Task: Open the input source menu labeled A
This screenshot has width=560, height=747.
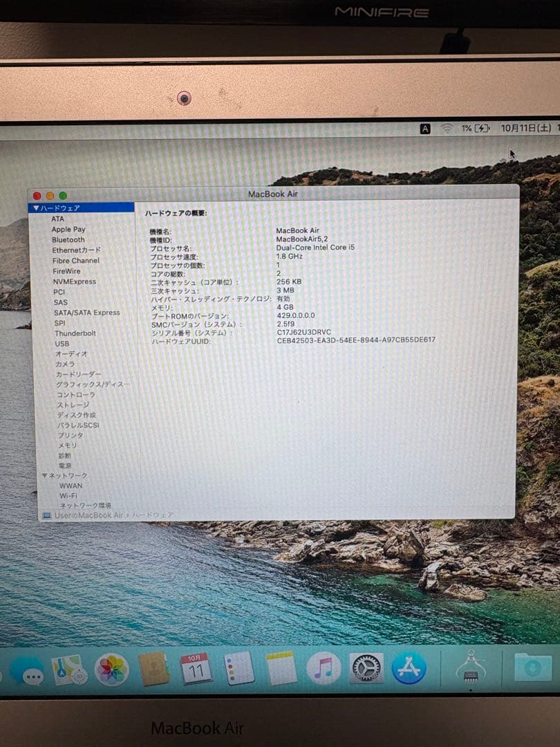Action: 424,128
